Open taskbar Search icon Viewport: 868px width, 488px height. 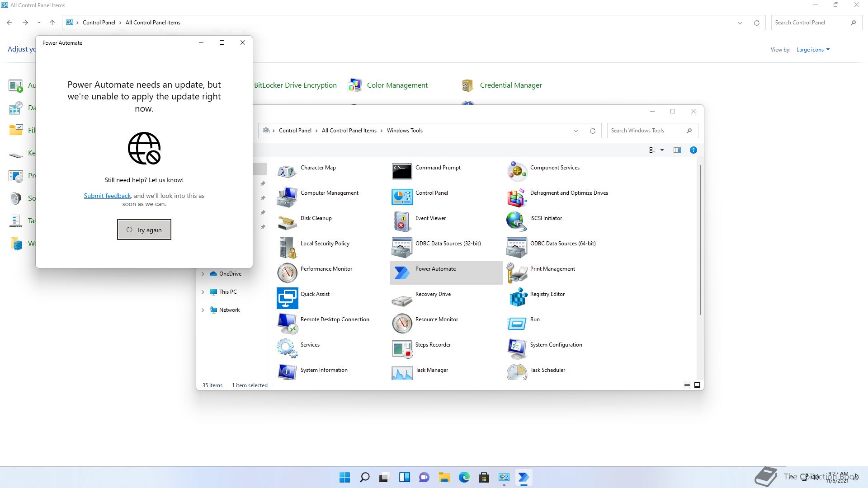[x=364, y=477]
